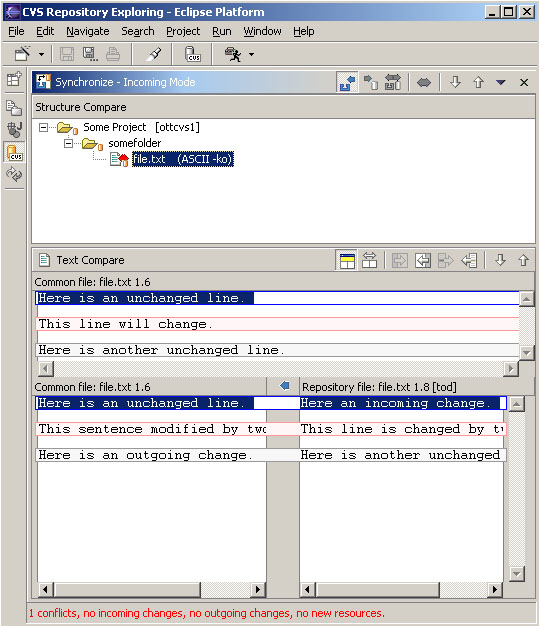
Task: Click 'Here is an outgoing change.' line
Action: pos(145,455)
